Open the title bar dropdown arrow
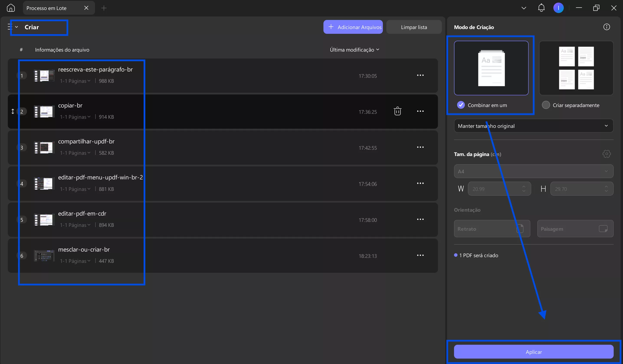623x364 pixels. [x=524, y=8]
